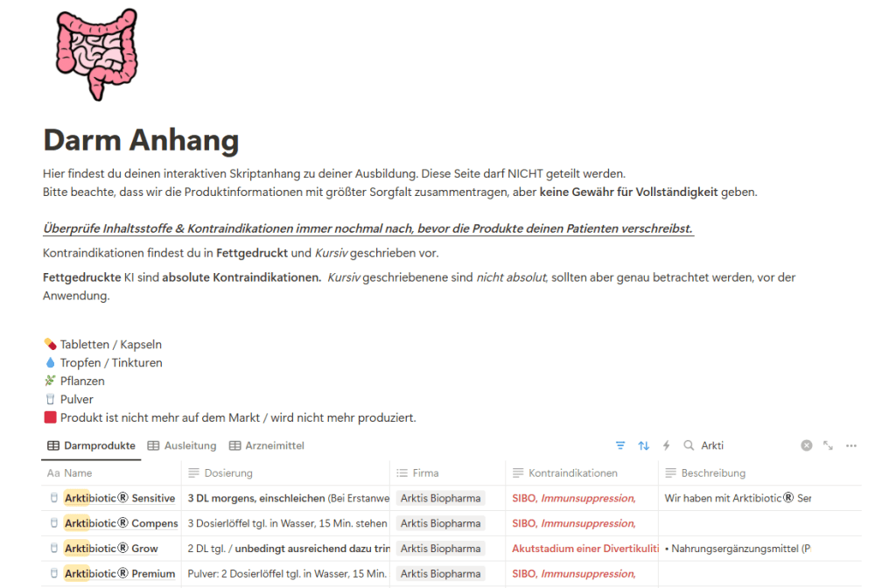
Task: Click bold 'keine Gewähr für Vollständigkeit' text
Action: pyautogui.click(x=628, y=192)
